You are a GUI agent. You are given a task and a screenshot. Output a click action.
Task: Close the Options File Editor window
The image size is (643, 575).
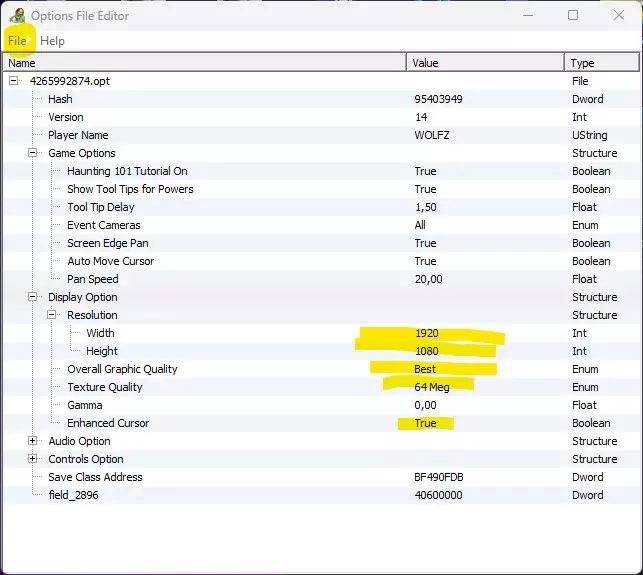click(619, 16)
